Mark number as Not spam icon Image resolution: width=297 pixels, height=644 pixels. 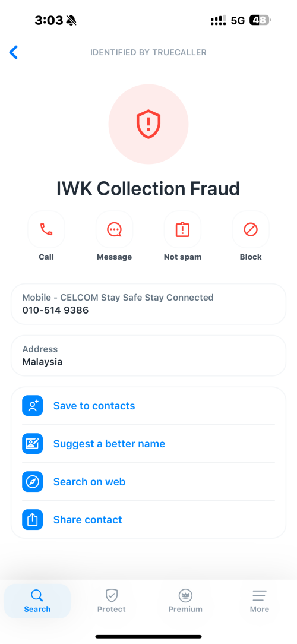(182, 229)
